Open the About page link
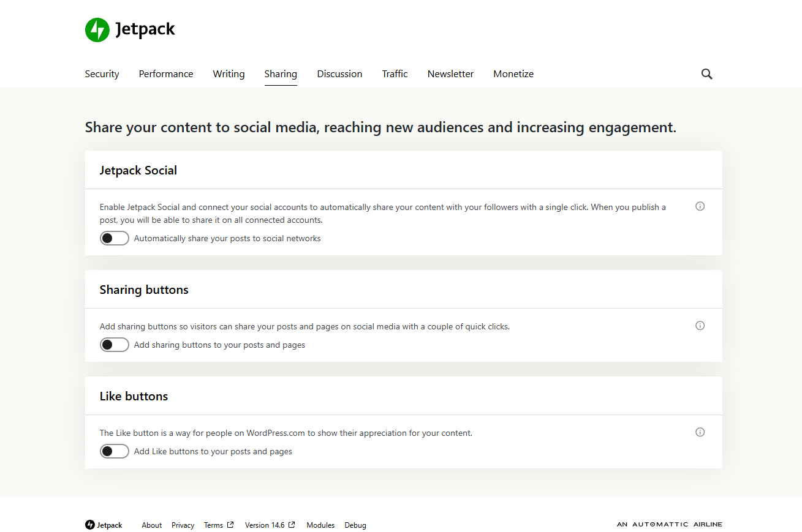Screen dimensions: 802x532 tap(151, 525)
